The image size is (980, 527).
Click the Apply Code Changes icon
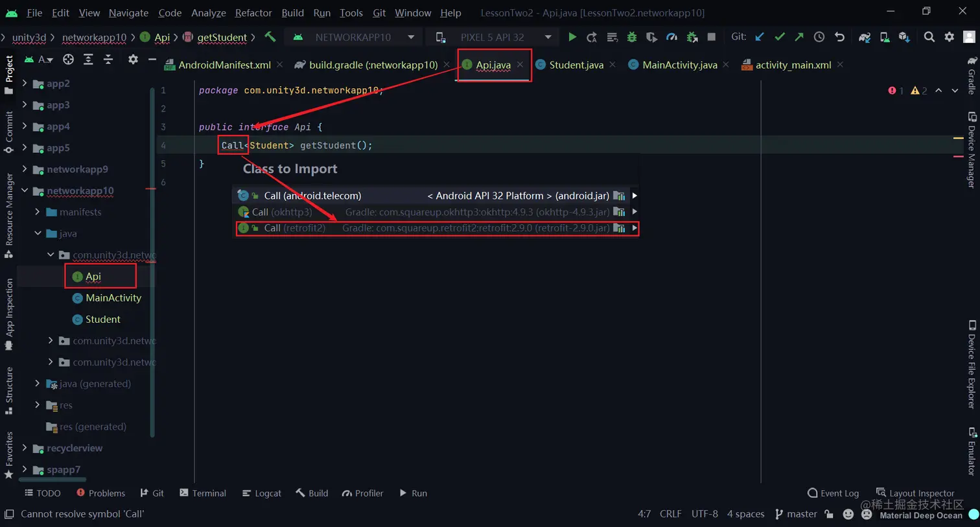pos(612,37)
